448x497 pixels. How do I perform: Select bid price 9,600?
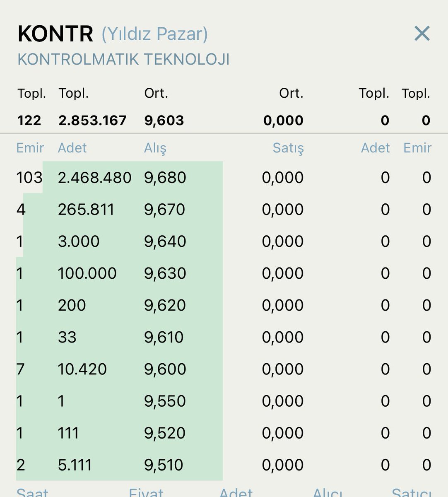pyautogui.click(x=165, y=369)
